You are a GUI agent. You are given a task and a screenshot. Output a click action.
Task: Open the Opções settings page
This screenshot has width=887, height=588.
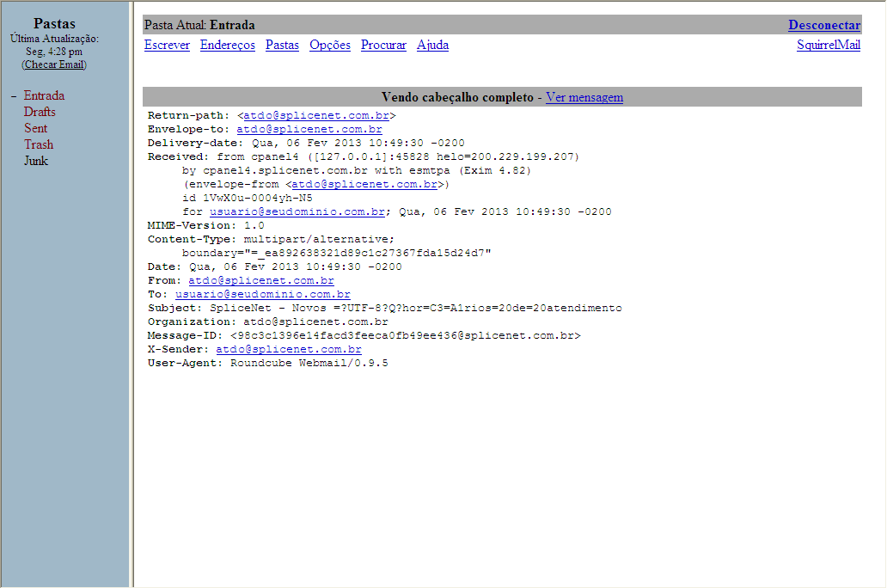[x=330, y=46]
